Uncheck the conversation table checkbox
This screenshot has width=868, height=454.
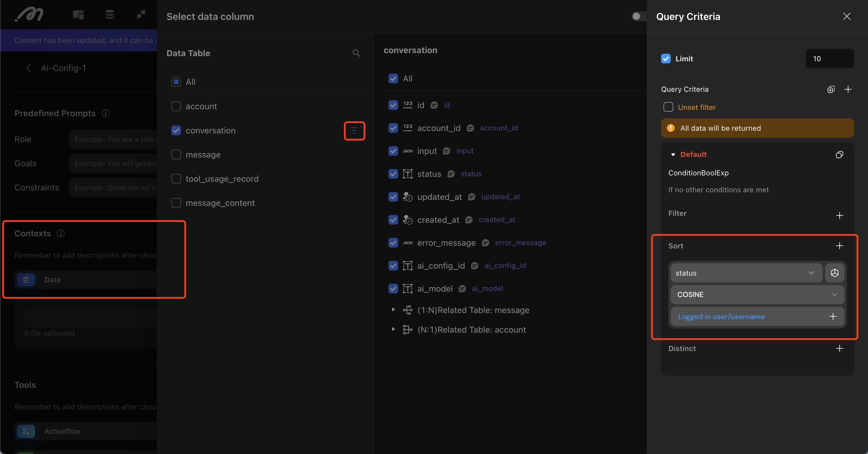[176, 130]
